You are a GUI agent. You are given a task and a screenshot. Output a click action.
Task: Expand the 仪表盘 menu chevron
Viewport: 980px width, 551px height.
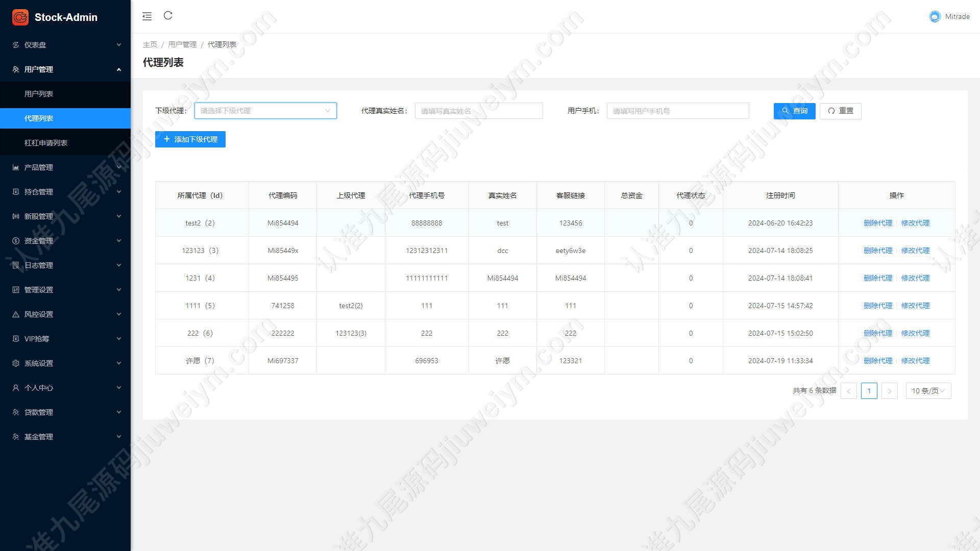tap(119, 45)
